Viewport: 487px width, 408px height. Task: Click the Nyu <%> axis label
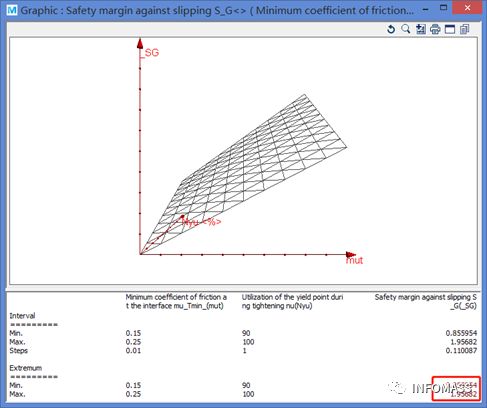202,222
